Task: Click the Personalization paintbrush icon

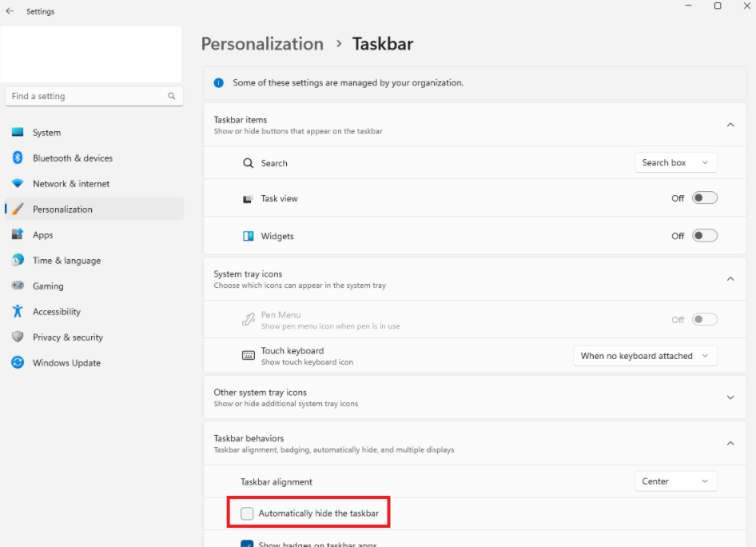Action: coord(18,209)
